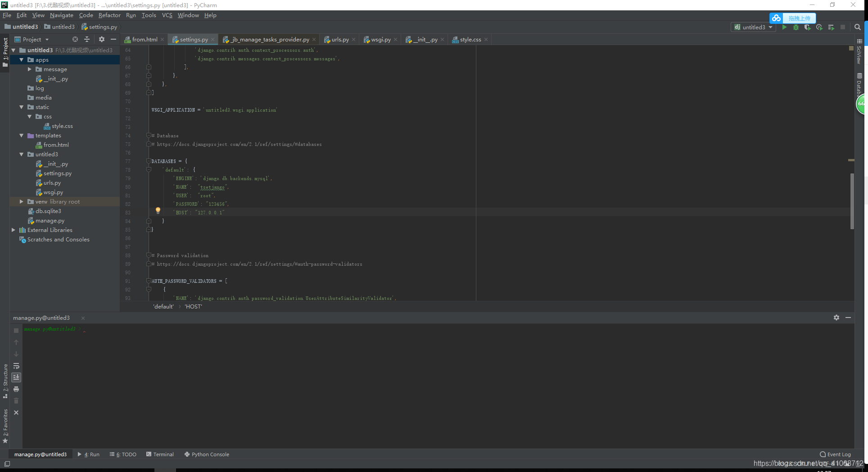The width and height of the screenshot is (868, 472).
Task: Launch the profiler run icon
Action: coord(819,27)
